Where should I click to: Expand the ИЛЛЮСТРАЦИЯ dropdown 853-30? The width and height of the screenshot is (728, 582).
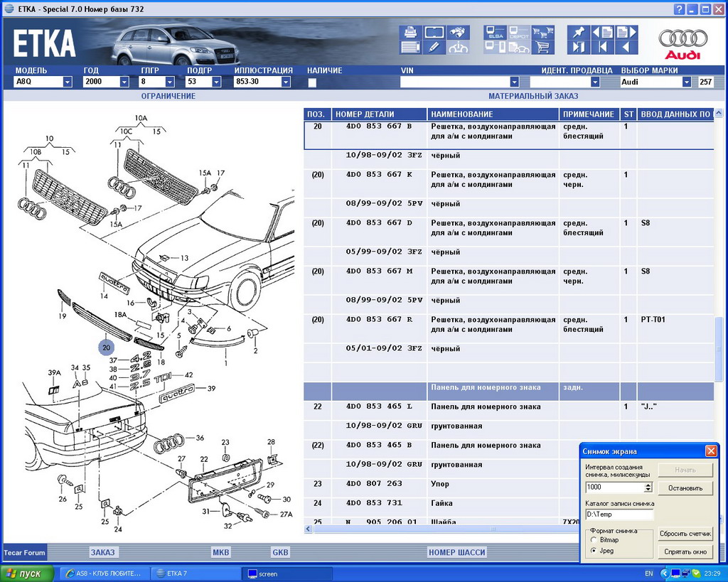[x=286, y=82]
